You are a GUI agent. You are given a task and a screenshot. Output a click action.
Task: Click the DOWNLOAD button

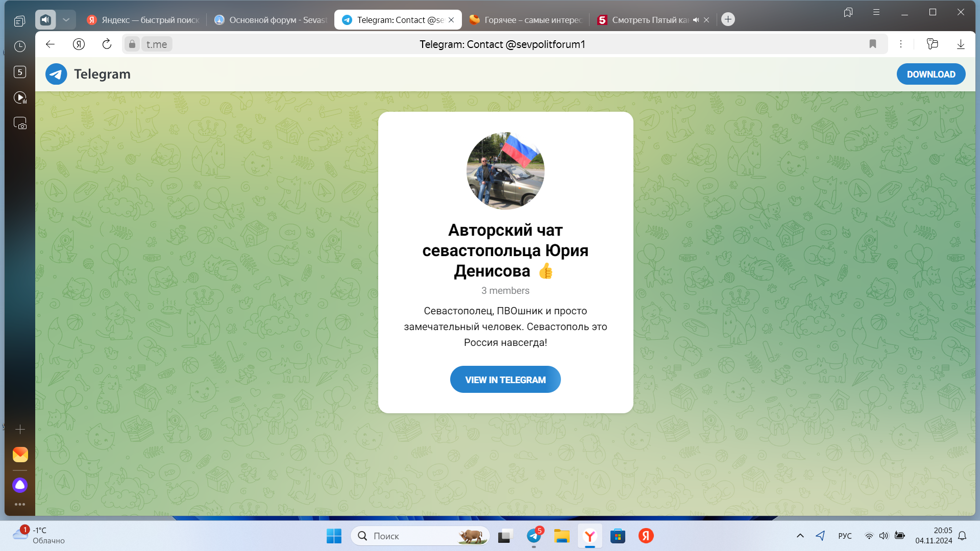[930, 74]
